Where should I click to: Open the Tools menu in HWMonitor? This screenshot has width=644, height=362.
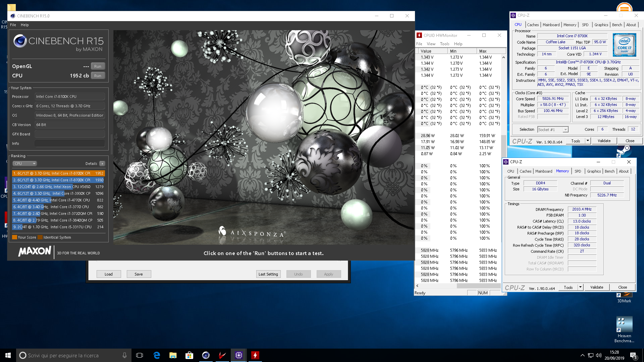click(x=444, y=44)
